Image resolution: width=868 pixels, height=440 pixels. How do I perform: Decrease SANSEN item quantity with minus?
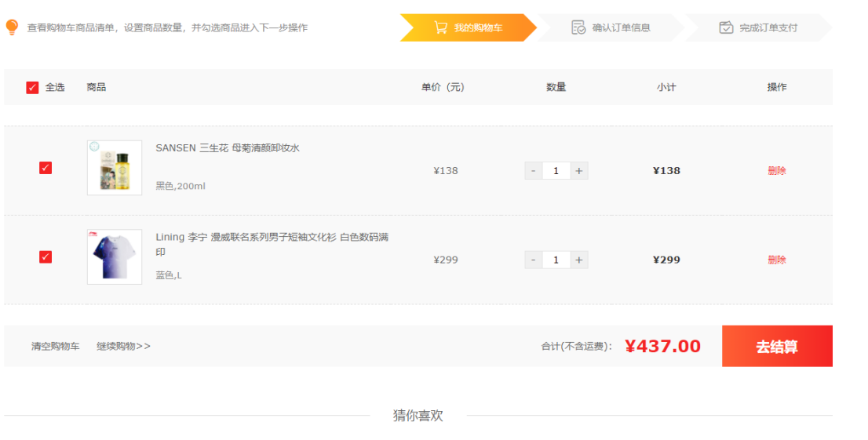(x=534, y=171)
